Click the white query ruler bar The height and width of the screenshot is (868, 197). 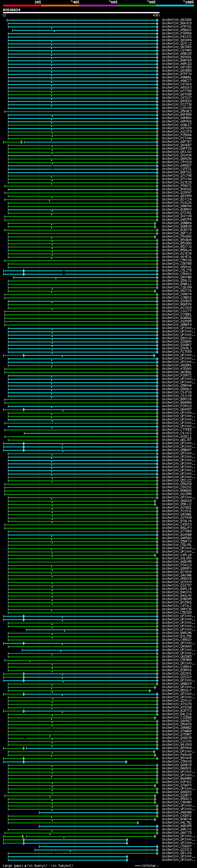tap(81, 13)
